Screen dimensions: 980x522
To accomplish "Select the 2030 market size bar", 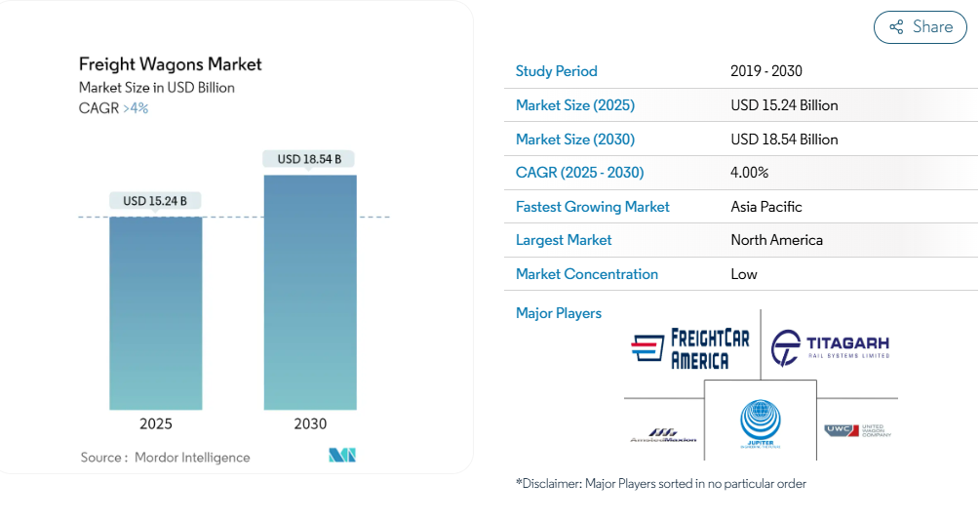I will pos(310,293).
